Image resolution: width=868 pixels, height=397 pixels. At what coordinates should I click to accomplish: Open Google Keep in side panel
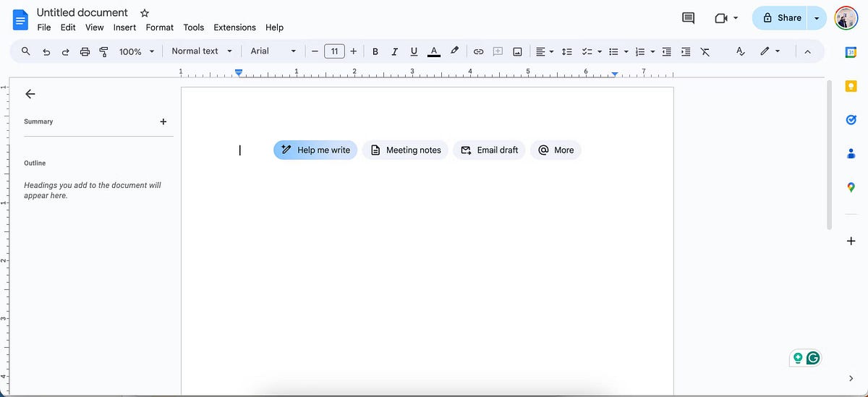click(x=851, y=86)
